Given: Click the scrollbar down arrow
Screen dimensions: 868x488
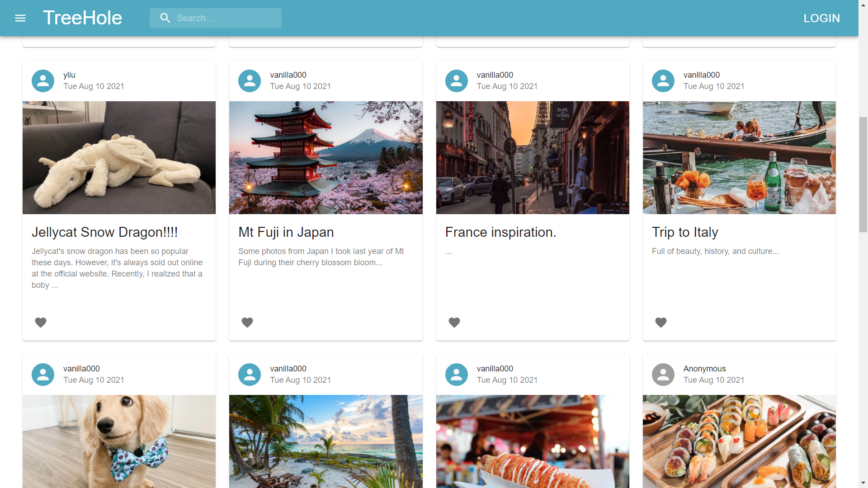Looking at the screenshot, I should point(863,483).
